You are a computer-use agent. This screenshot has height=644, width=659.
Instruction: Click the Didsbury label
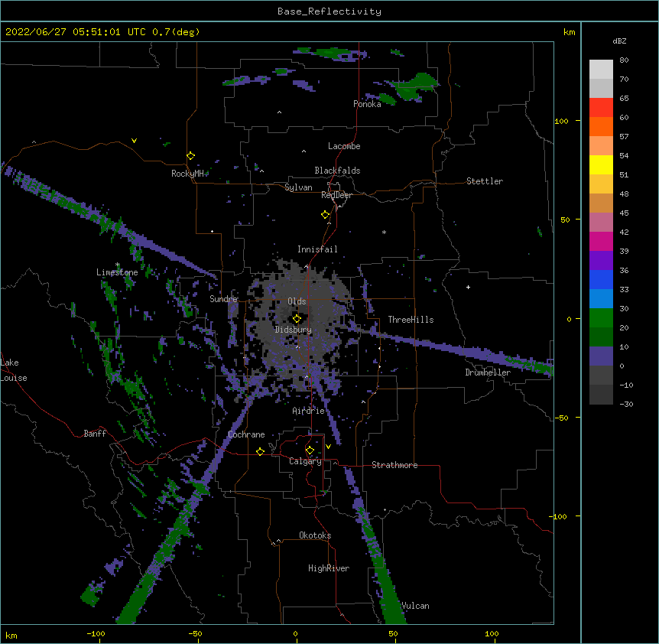pos(294,330)
